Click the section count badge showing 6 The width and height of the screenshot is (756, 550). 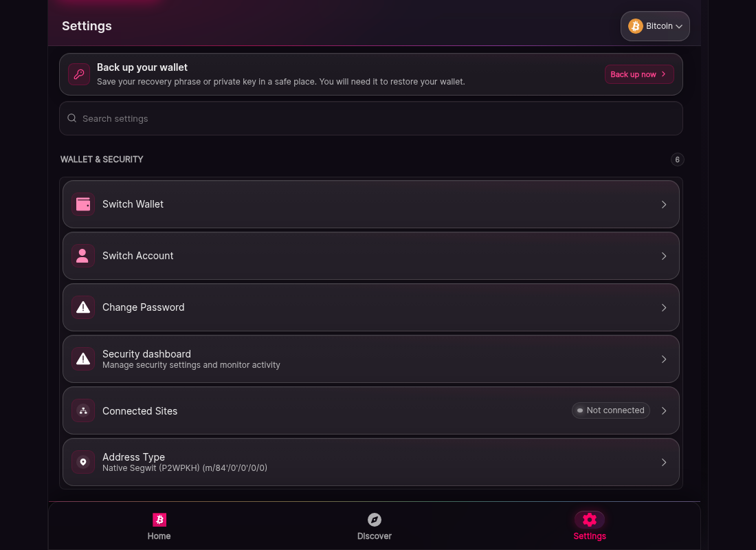[x=678, y=159]
